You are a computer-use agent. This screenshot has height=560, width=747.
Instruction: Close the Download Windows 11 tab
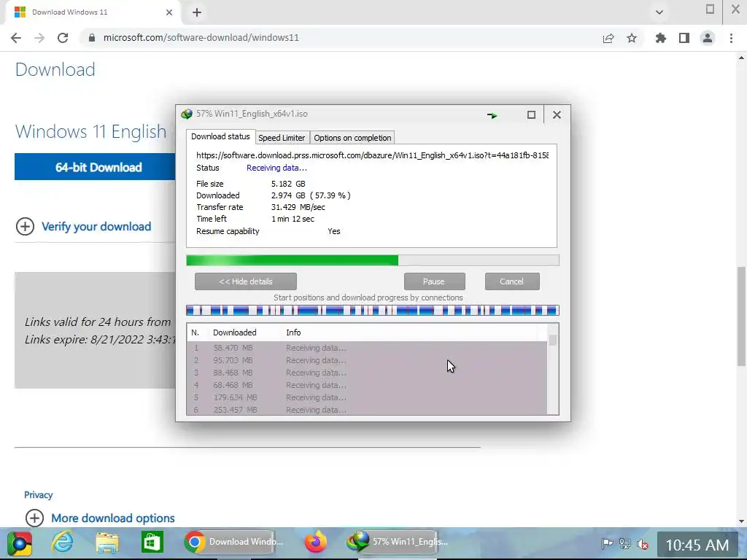pos(169,12)
